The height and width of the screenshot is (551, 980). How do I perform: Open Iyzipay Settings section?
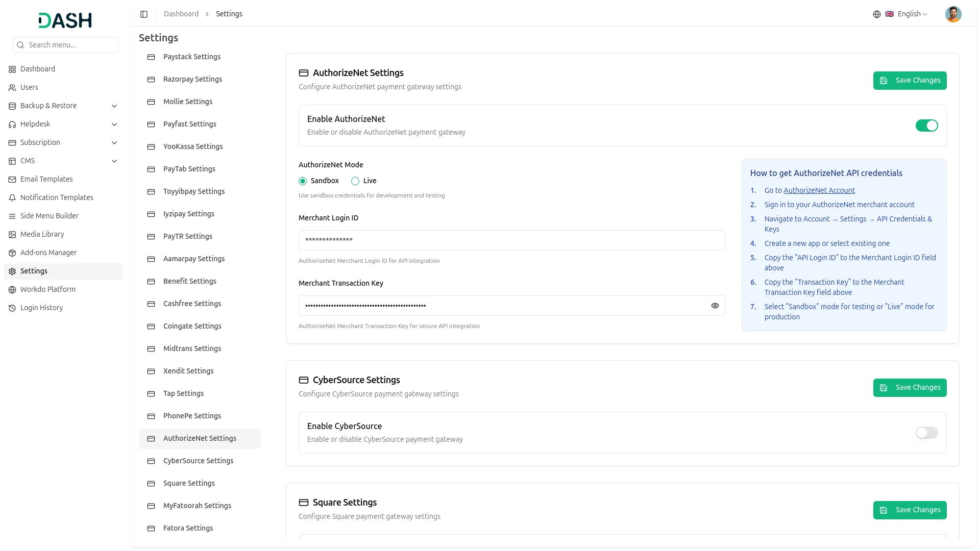200,214
